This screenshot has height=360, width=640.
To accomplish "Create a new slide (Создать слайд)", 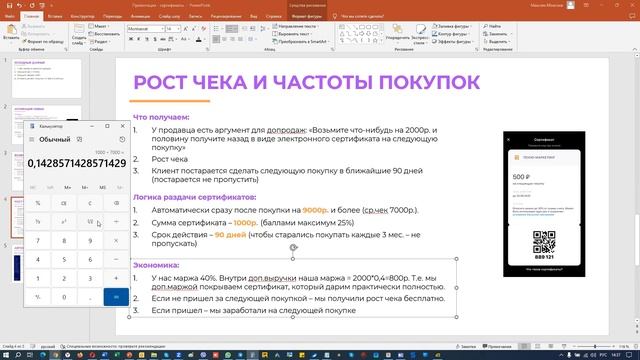I will 79,34.
